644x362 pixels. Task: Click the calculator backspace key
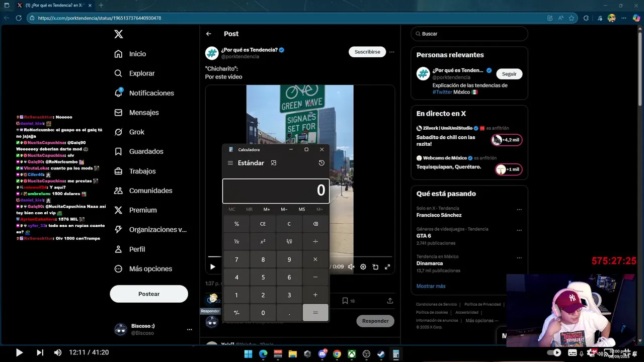[315, 224]
